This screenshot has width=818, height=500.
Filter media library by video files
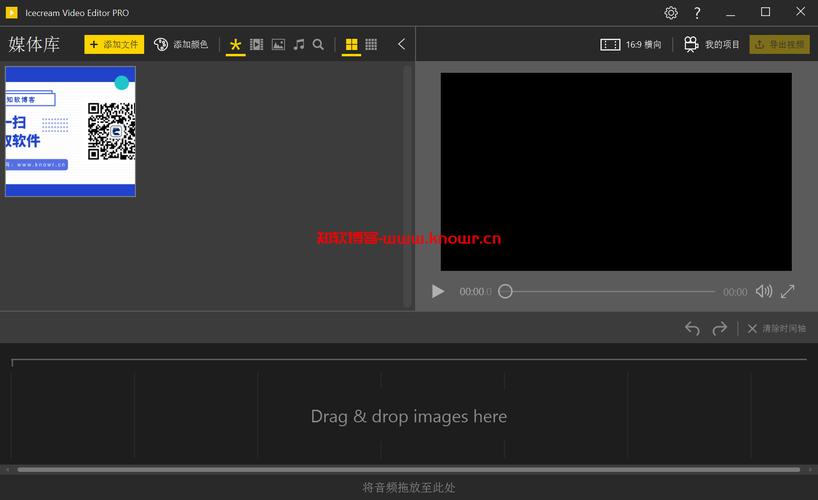[257, 44]
